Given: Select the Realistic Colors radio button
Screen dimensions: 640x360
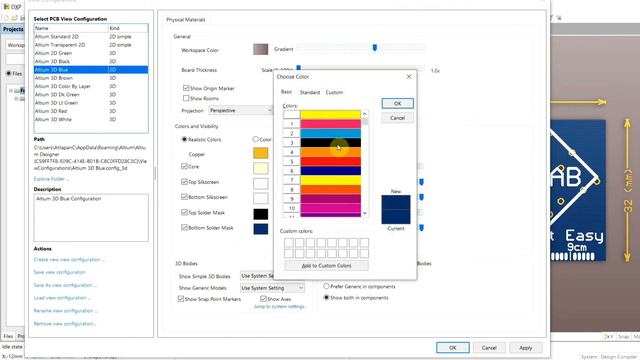Looking at the screenshot, I should pos(184,139).
